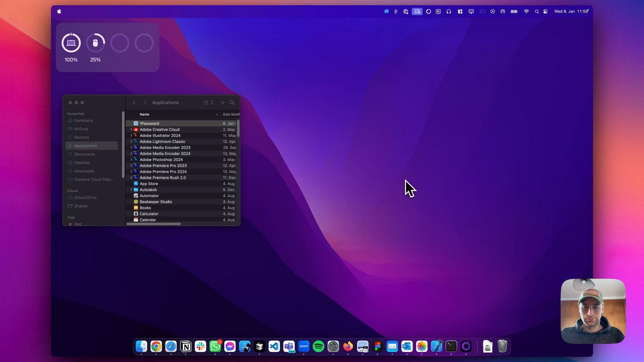Select Beekeeper Studio in the file list
This screenshot has width=644, height=362.
[x=155, y=202]
